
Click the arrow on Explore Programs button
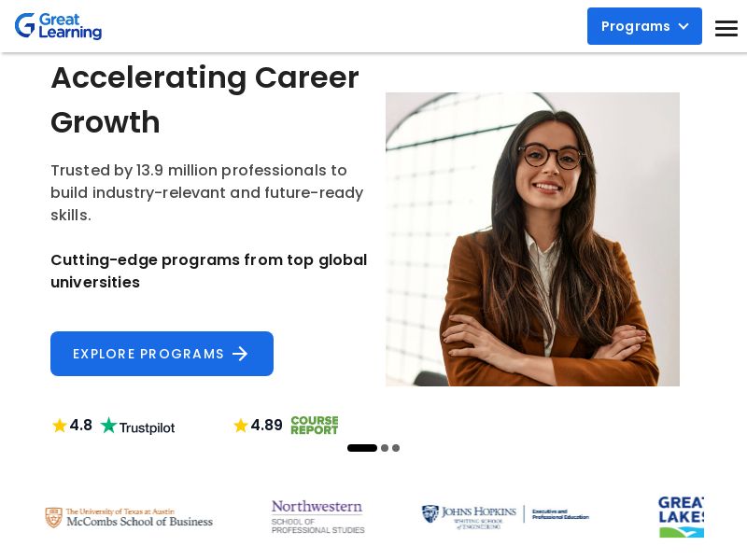click(x=241, y=354)
